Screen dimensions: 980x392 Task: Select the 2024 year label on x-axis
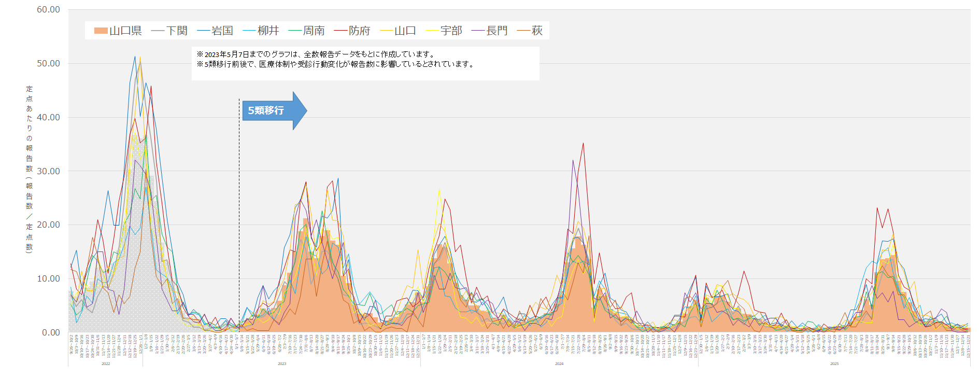559,364
